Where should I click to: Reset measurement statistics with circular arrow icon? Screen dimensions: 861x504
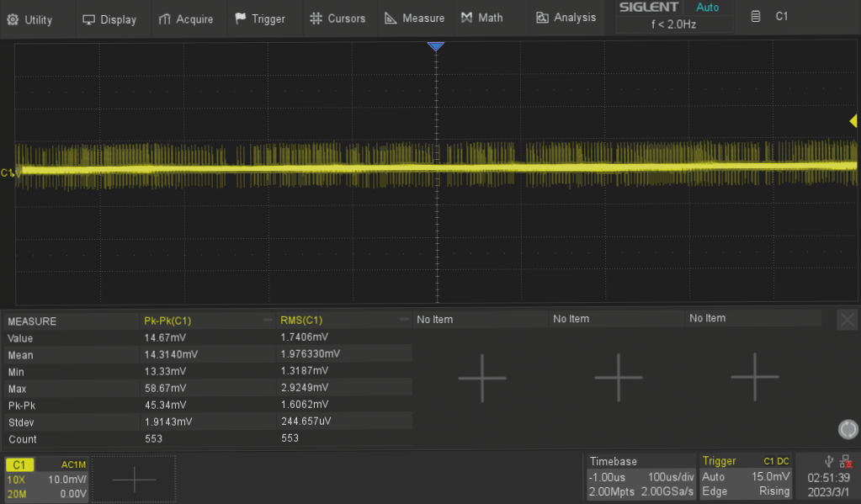pyautogui.click(x=848, y=430)
